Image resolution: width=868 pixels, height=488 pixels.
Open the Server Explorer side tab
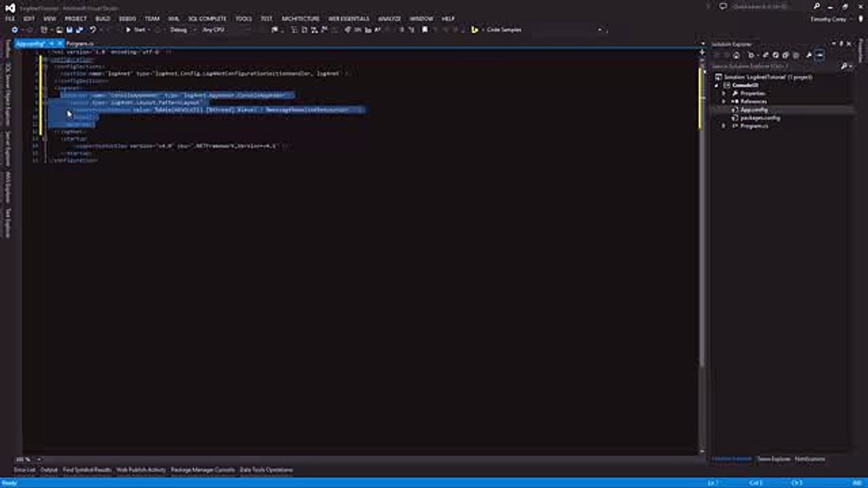coord(8,148)
